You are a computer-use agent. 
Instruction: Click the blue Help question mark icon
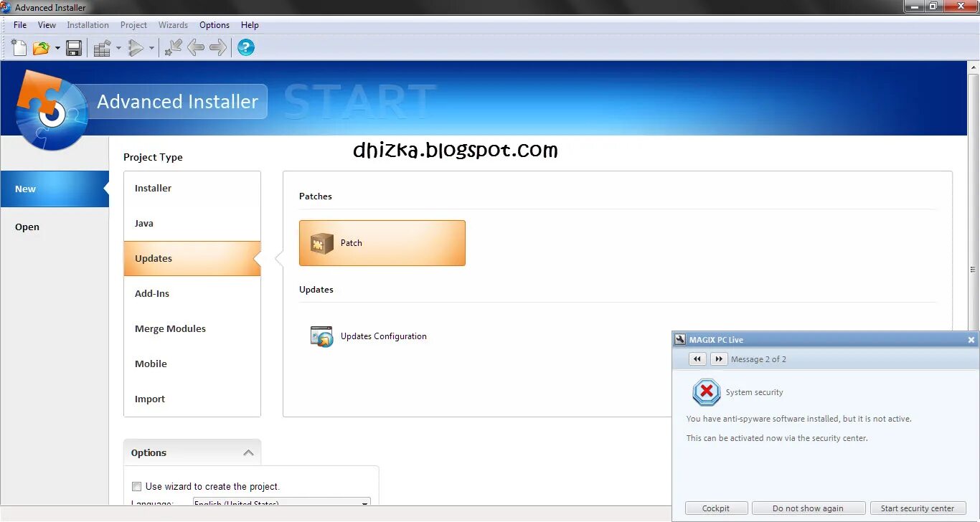(x=246, y=48)
